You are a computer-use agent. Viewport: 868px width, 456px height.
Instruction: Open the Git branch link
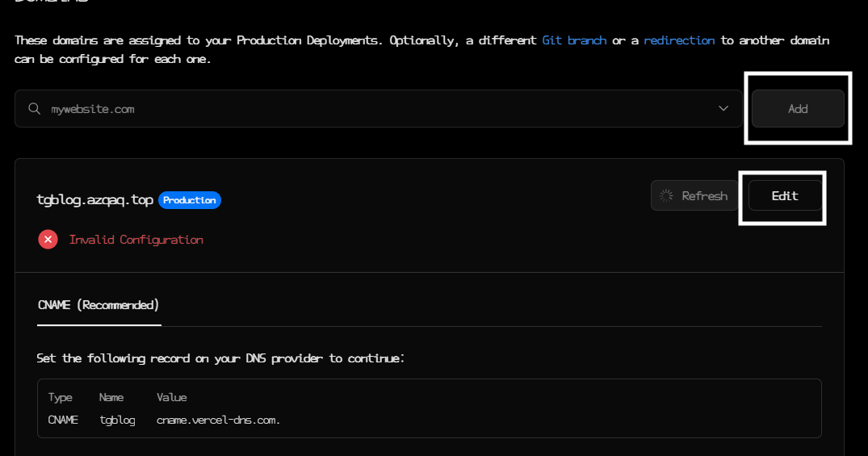tap(574, 40)
